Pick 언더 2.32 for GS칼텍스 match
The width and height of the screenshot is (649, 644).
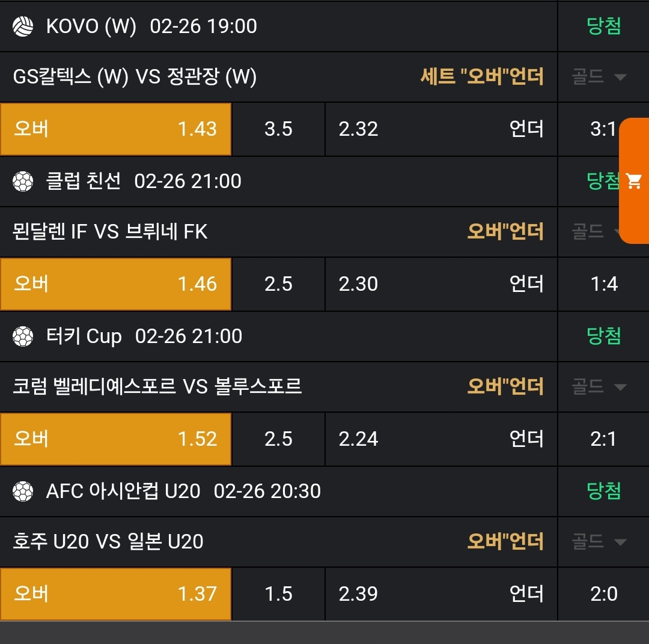pyautogui.click(x=441, y=129)
